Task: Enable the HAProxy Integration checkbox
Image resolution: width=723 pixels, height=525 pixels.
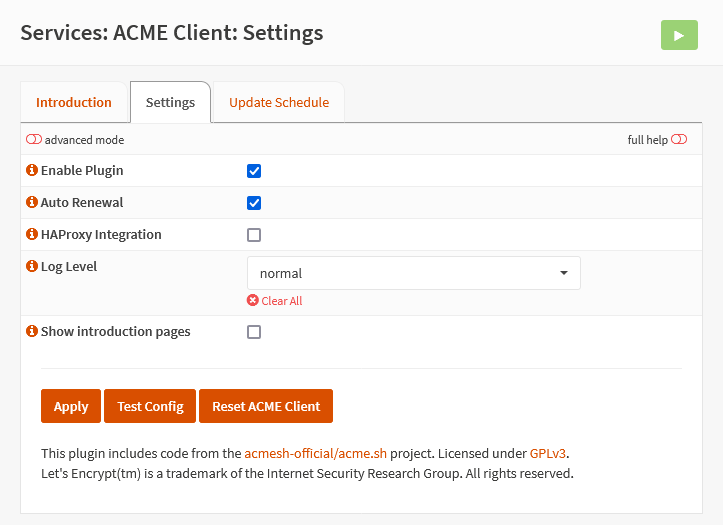Action: (254, 235)
